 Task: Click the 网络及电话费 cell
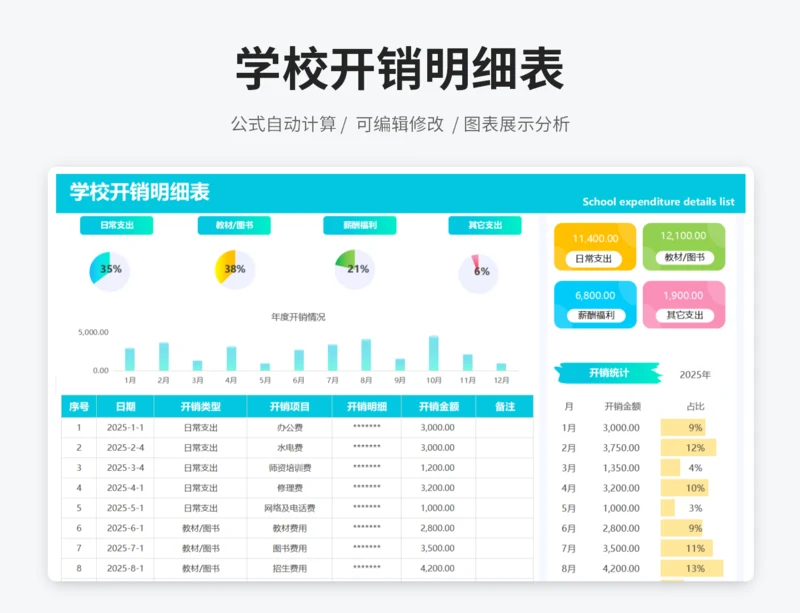tap(290, 508)
